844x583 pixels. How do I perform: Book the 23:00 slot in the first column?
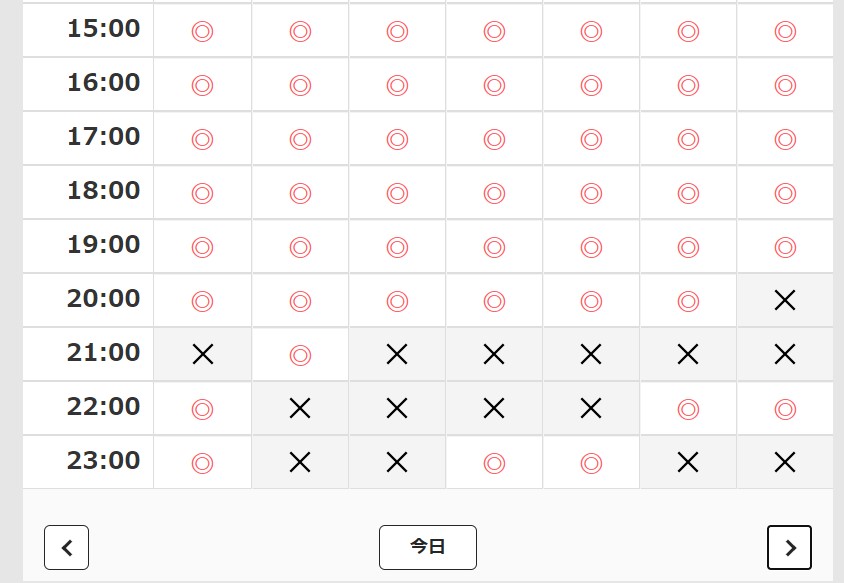(203, 462)
